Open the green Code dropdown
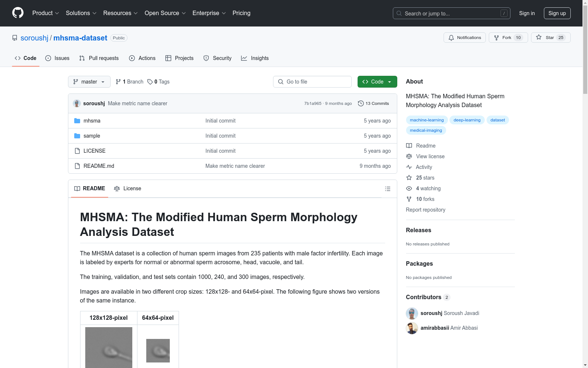Image resolution: width=588 pixels, height=368 pixels. 377,82
